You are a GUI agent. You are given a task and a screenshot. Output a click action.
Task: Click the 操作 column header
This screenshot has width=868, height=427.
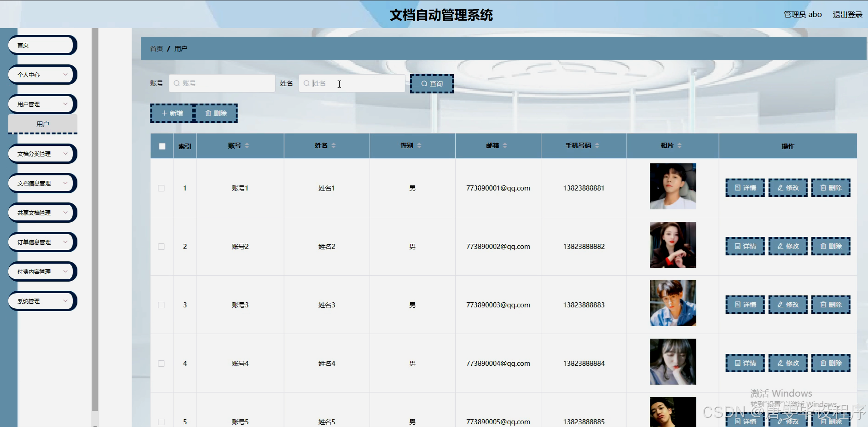pyautogui.click(x=788, y=146)
